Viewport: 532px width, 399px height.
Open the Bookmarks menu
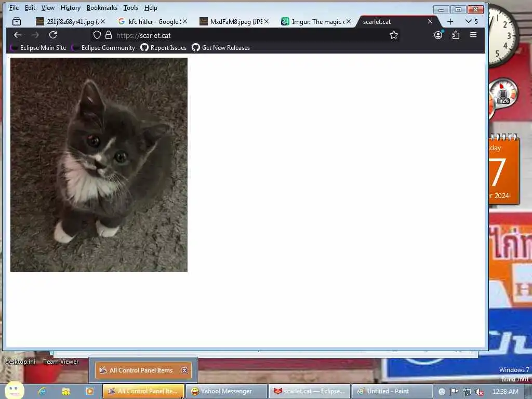[102, 7]
